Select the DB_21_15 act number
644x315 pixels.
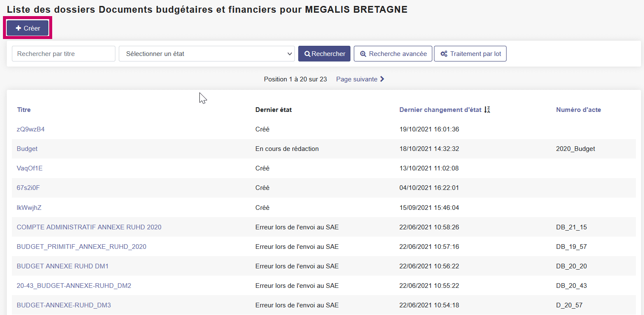click(571, 227)
